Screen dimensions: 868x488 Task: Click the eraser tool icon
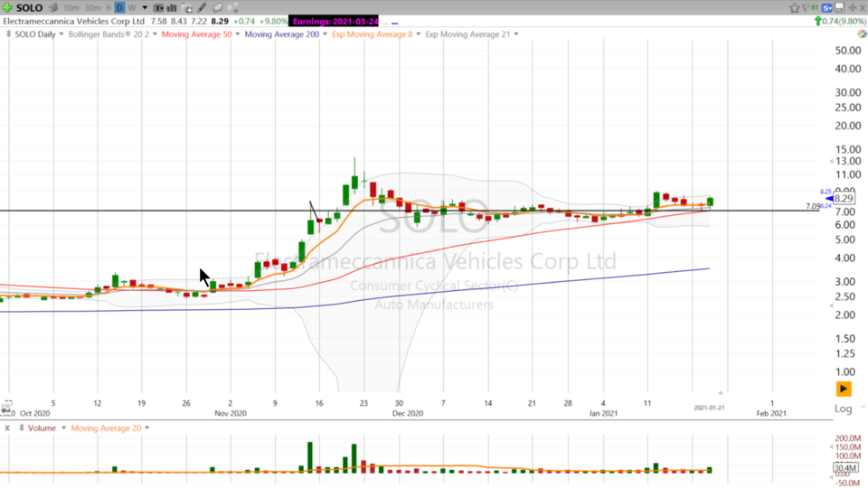(x=217, y=8)
